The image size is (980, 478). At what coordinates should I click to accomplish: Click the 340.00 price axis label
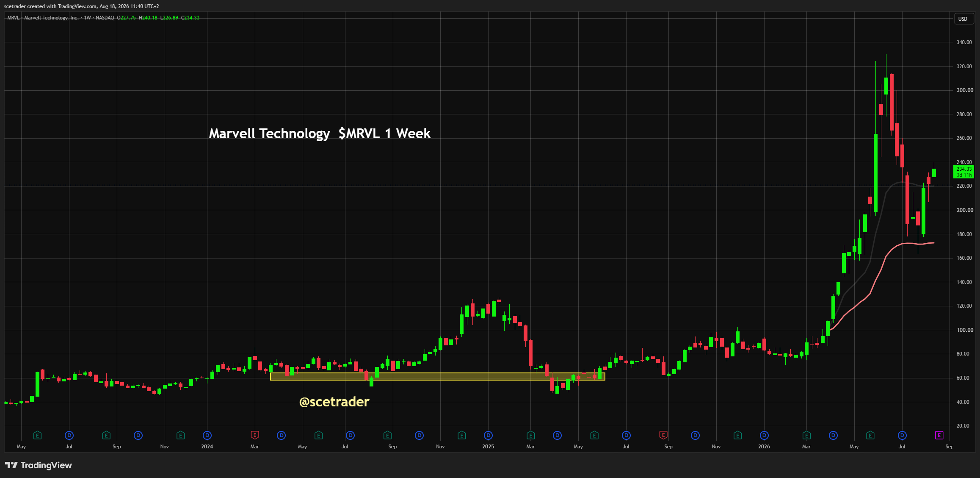click(964, 42)
